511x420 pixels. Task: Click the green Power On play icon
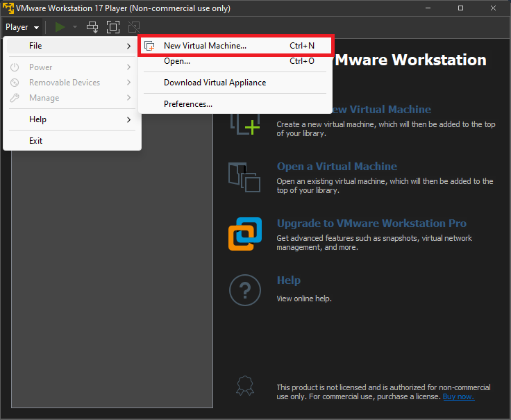60,27
